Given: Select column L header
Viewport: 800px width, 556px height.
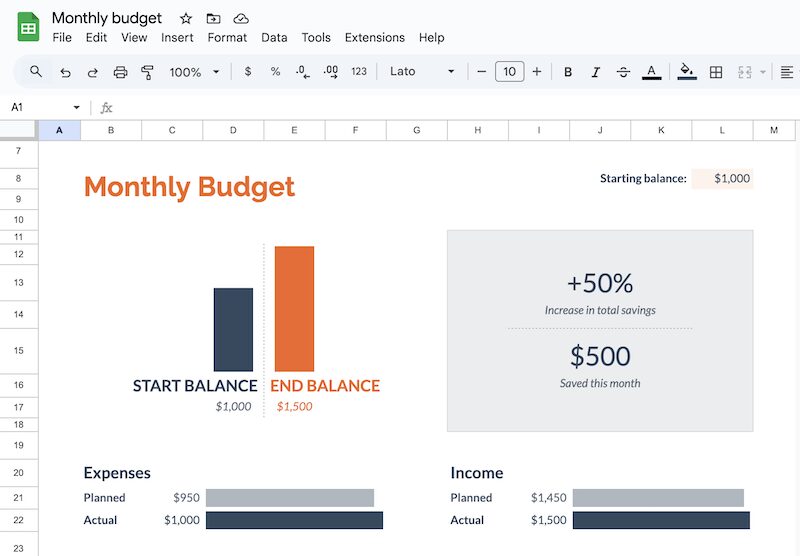Looking at the screenshot, I should coord(722,130).
